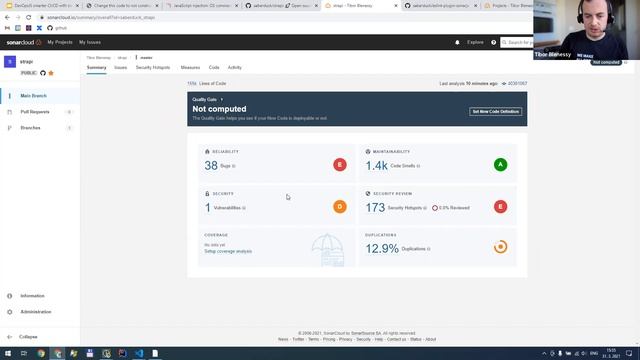640x360 pixels.
Task: Open the Issues tab
Action: pyautogui.click(x=120, y=67)
